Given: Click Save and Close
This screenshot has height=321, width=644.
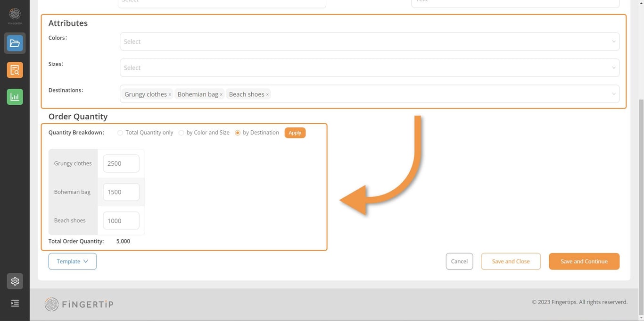Looking at the screenshot, I should click(x=511, y=262).
